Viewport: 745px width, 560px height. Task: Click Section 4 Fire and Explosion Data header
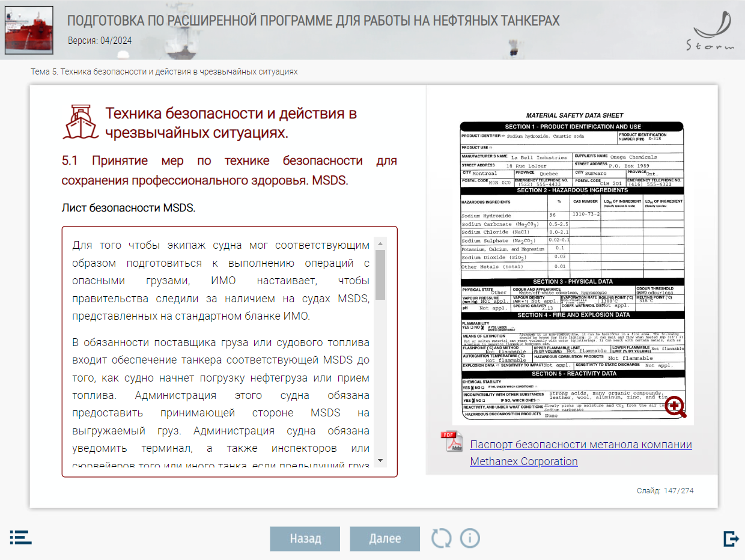click(573, 315)
